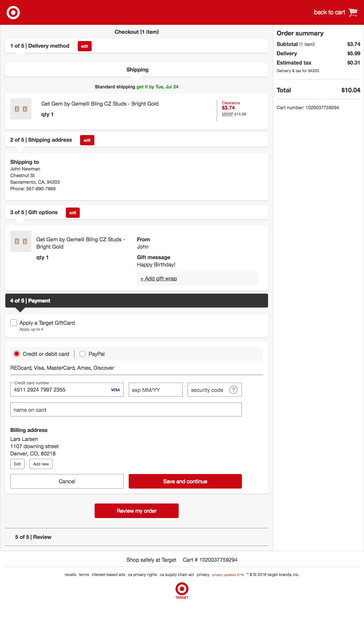The image size is (364, 618).
Task: Add new billing address
Action: (41, 464)
